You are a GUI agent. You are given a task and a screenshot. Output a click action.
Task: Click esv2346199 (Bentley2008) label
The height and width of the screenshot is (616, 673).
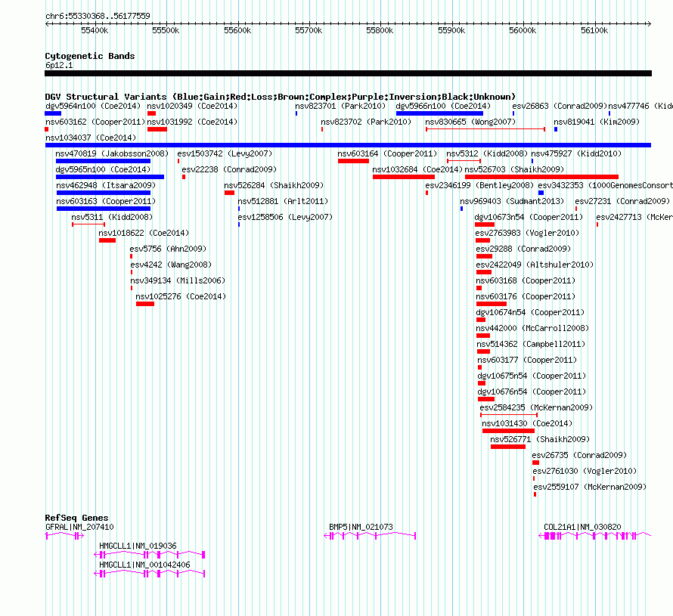click(479, 185)
